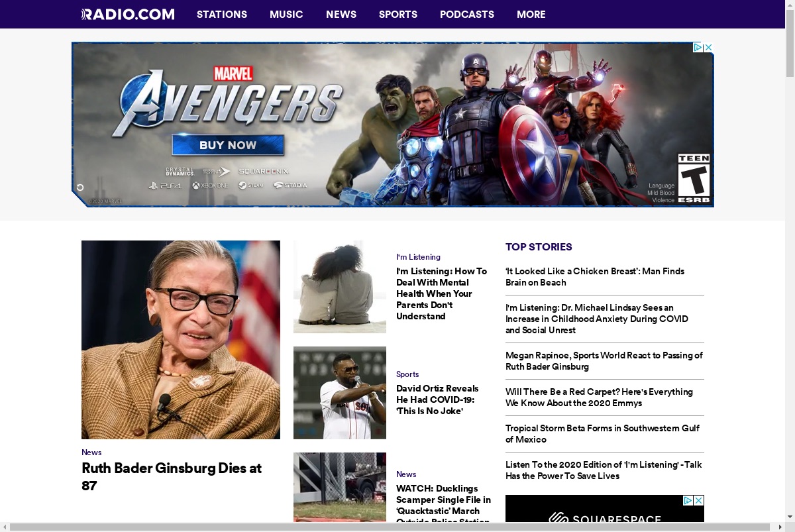Open Ruth Bader Ginsburg photo
795x532 pixels.
pyautogui.click(x=181, y=340)
